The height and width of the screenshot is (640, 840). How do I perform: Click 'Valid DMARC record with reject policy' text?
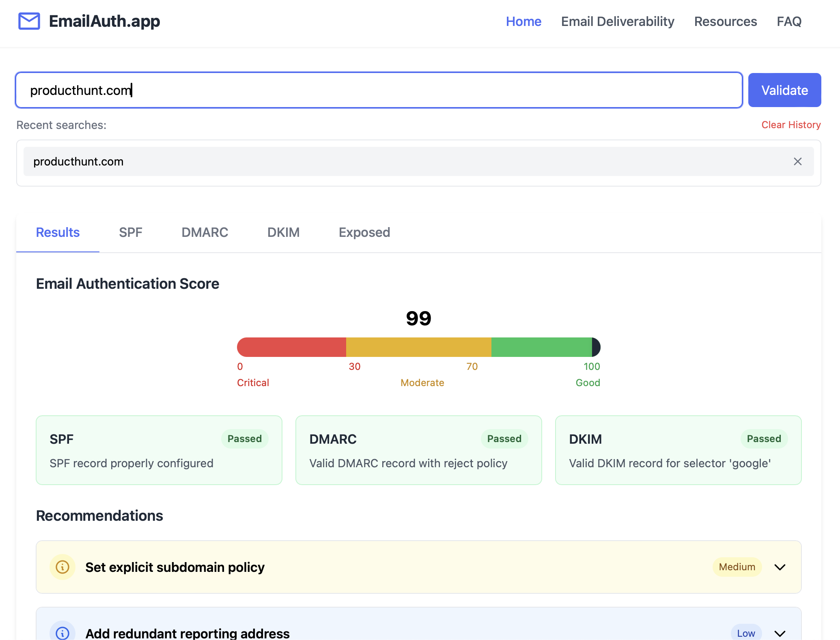point(408,463)
